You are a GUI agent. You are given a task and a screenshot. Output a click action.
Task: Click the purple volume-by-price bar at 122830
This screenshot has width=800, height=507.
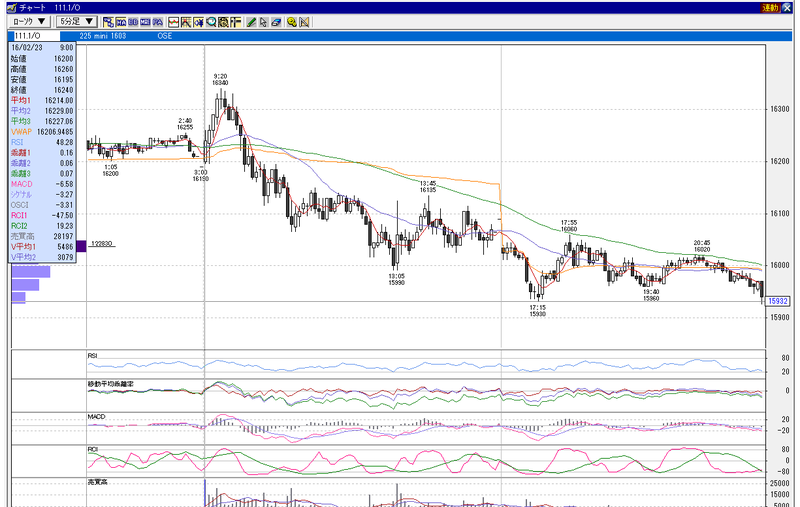(81, 246)
